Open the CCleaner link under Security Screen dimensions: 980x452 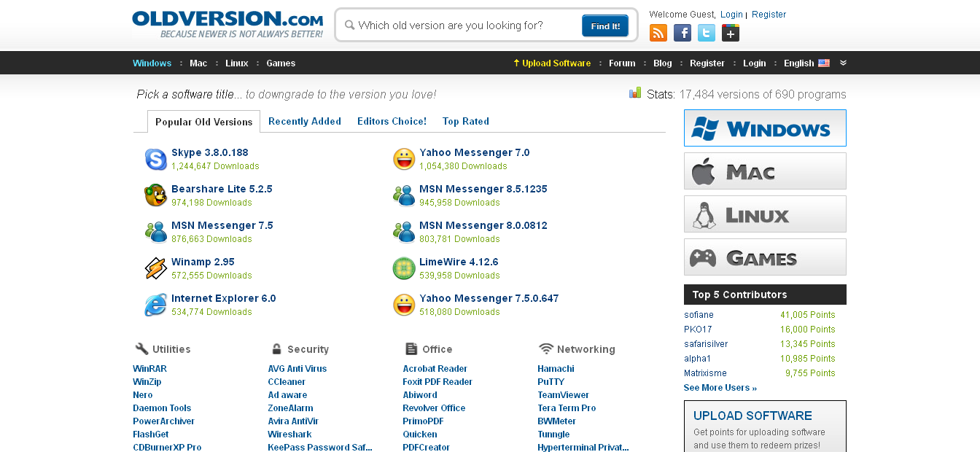(x=287, y=382)
